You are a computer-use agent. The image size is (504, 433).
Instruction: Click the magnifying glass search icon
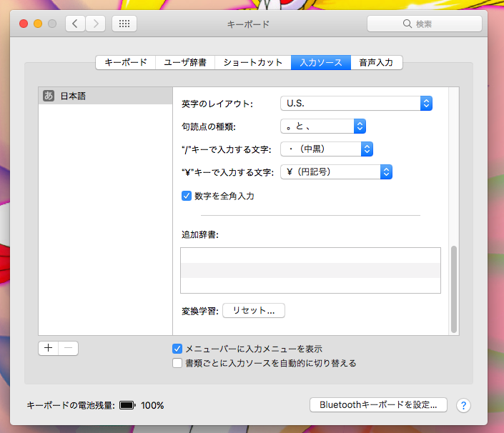pos(408,24)
